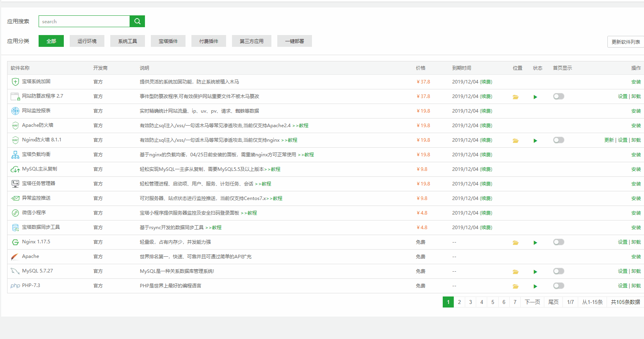Toggle homepage display for PHP-7.3
The image size is (644, 339).
tap(559, 286)
